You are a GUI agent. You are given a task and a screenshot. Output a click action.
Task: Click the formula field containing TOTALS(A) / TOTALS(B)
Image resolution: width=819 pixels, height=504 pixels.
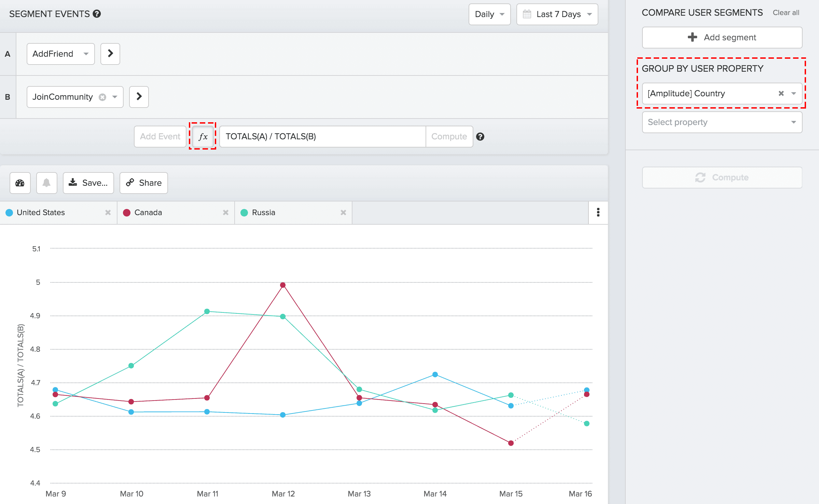[x=322, y=137]
